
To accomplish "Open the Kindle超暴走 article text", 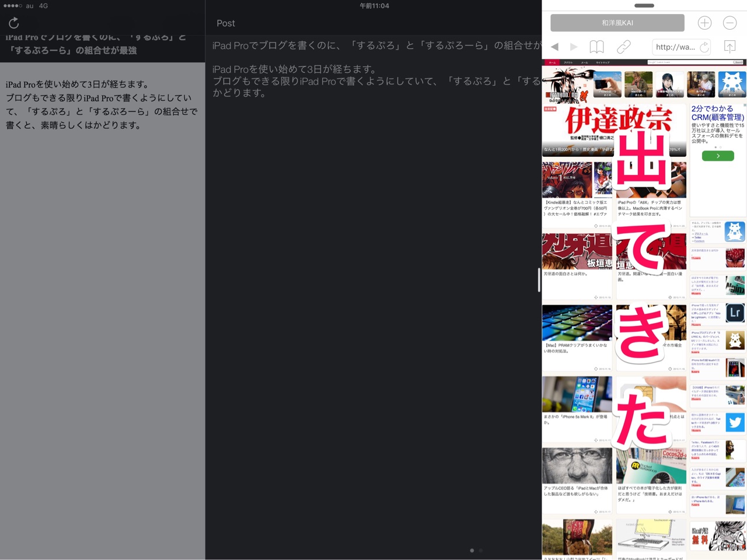I will 576,208.
